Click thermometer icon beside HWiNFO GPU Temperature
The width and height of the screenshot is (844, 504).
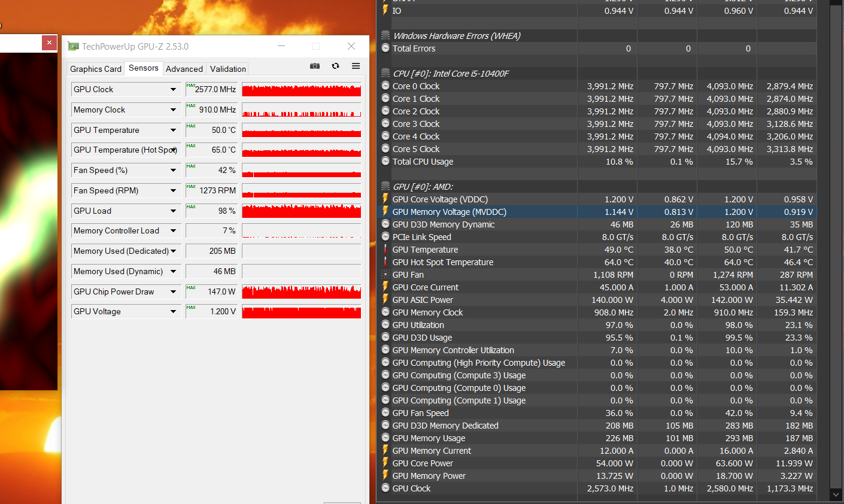pos(385,250)
